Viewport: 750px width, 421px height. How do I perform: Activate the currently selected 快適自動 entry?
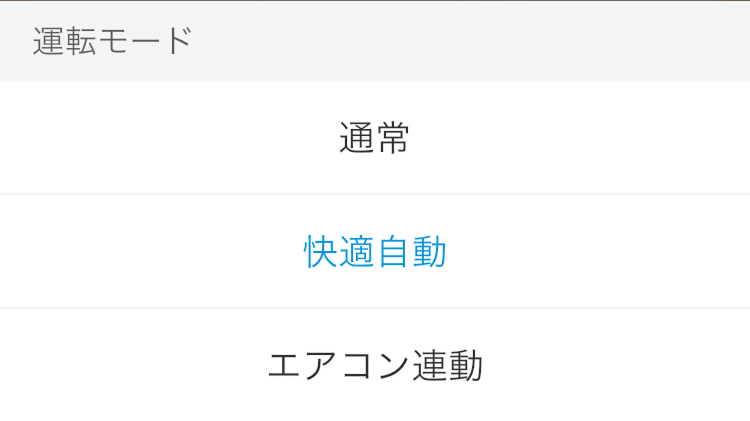pos(375,252)
